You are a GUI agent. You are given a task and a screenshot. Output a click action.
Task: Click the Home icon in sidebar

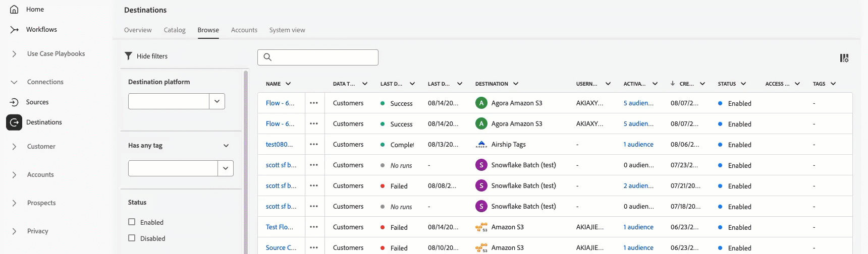(14, 10)
